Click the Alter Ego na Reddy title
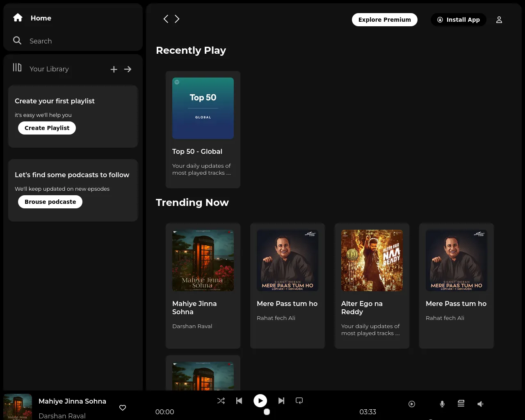This screenshot has width=525, height=420. [x=362, y=308]
